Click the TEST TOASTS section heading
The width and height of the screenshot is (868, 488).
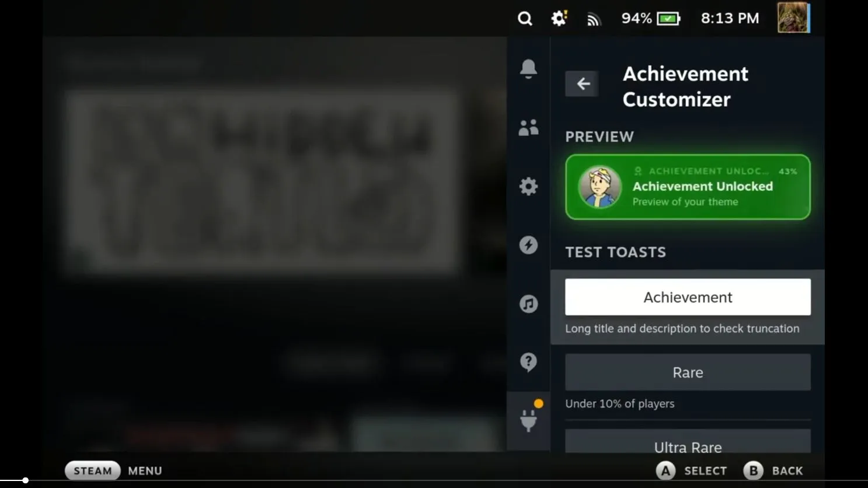(615, 252)
